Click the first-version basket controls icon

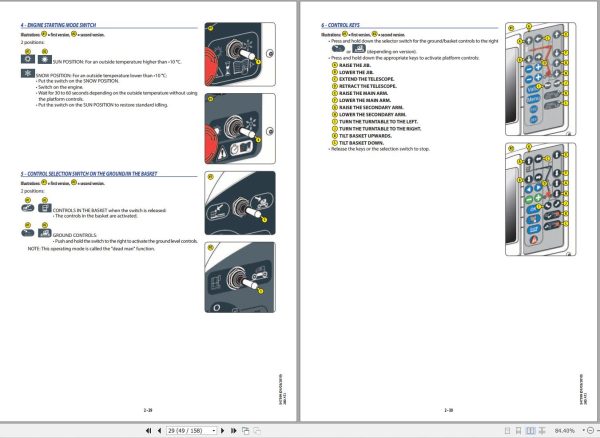click(28, 208)
